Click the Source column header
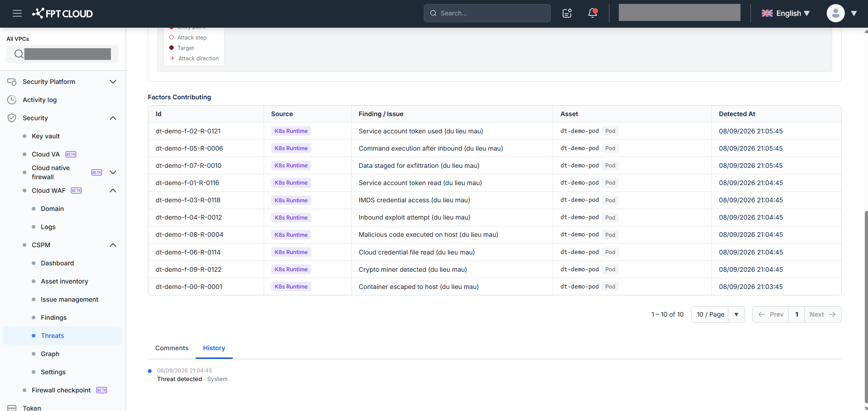The image size is (868, 411). (282, 114)
